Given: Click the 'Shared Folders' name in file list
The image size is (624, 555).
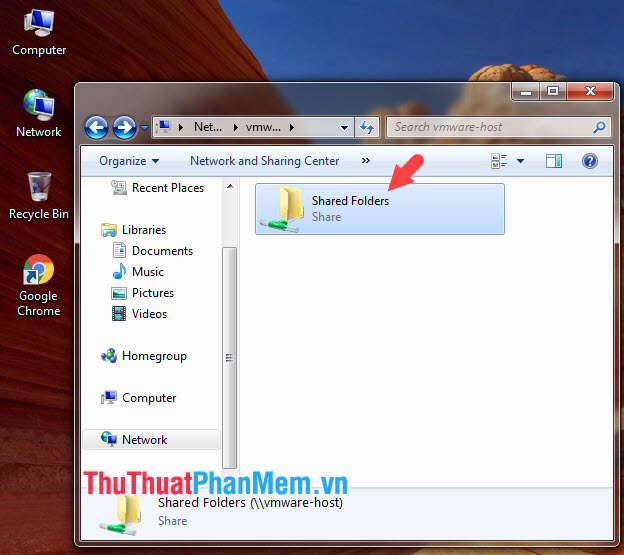Looking at the screenshot, I should click(x=350, y=201).
